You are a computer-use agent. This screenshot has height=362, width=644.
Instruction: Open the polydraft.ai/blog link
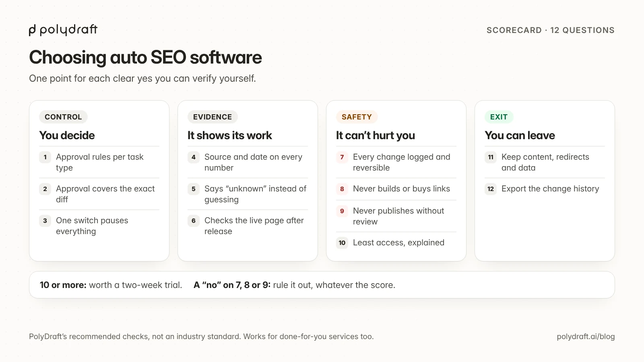tap(586, 337)
